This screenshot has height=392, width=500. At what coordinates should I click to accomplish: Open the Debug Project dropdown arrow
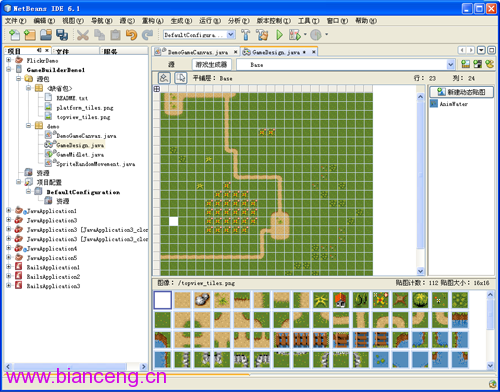point(305,34)
